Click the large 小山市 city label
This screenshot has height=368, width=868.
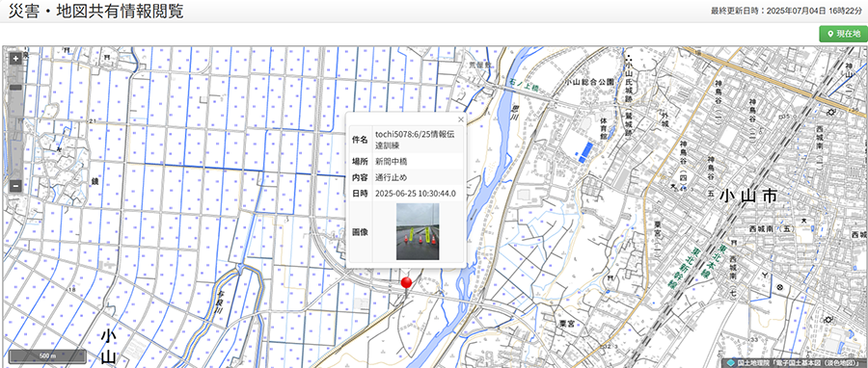[749, 197]
